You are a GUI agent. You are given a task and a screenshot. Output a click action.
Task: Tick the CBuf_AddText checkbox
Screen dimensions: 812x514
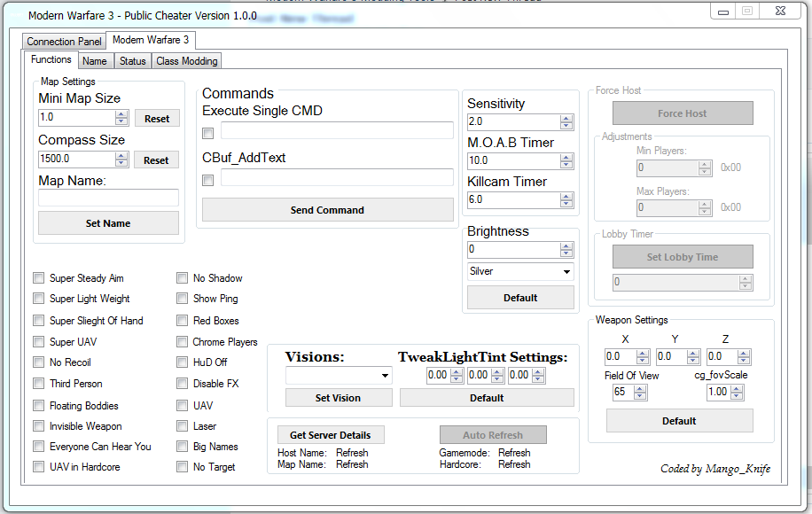(207, 180)
